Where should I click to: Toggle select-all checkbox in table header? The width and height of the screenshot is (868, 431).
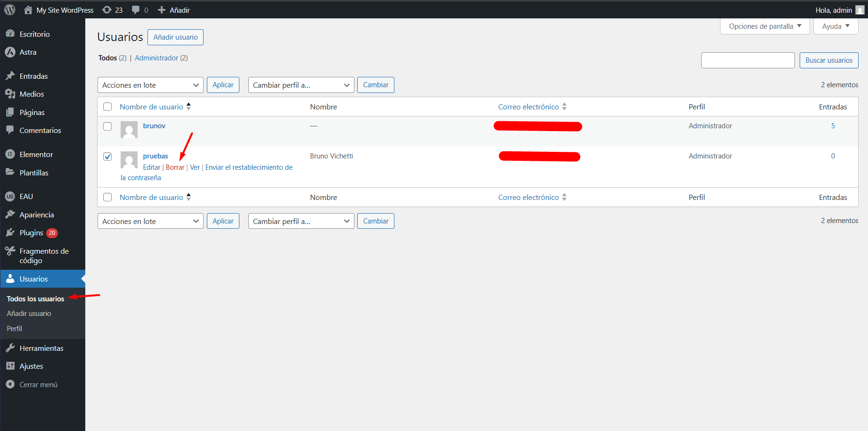click(107, 107)
